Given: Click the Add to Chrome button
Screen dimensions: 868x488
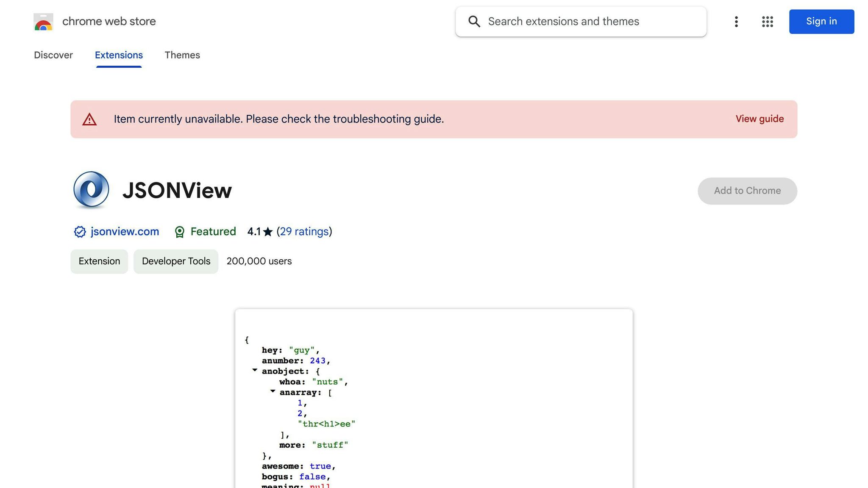Looking at the screenshot, I should (x=747, y=191).
